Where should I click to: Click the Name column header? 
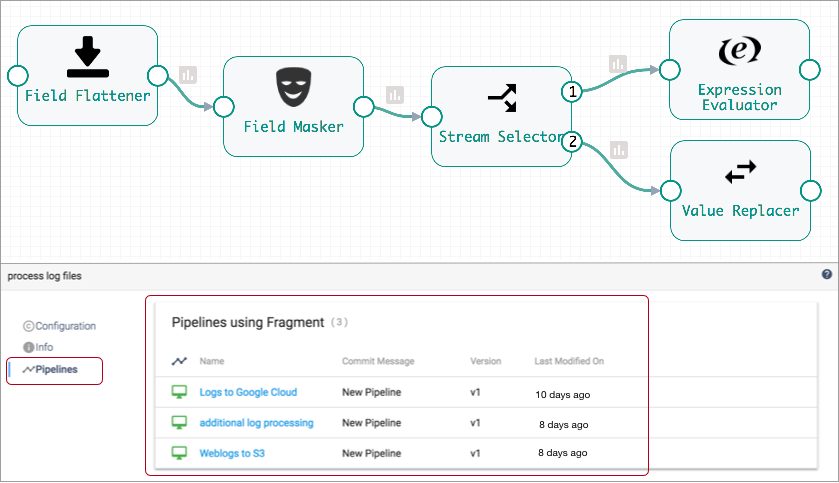(212, 361)
